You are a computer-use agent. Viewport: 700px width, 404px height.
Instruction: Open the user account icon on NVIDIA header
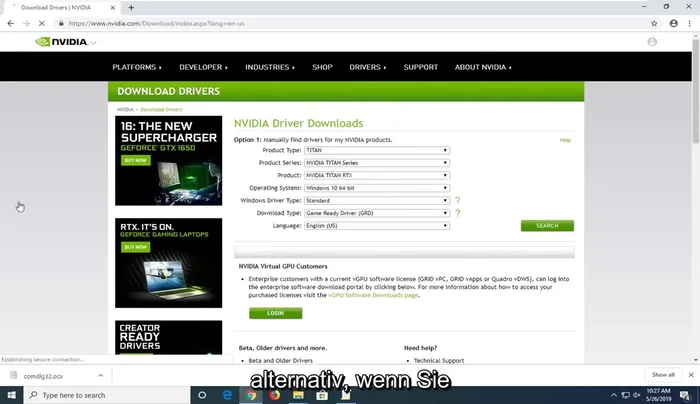coord(652,42)
